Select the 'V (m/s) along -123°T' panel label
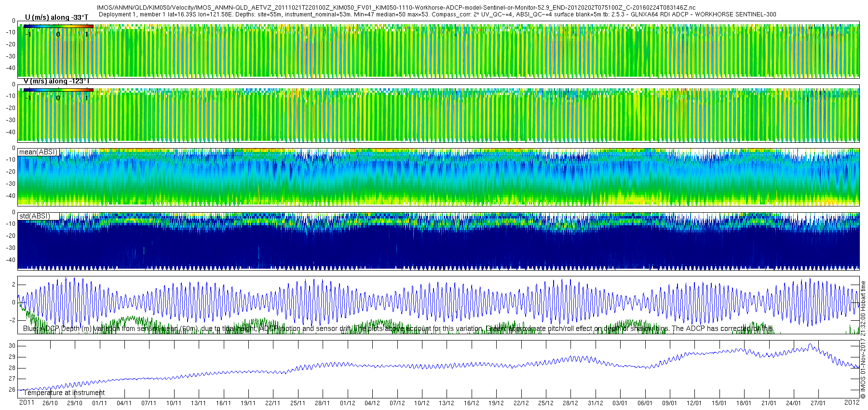 56,81
